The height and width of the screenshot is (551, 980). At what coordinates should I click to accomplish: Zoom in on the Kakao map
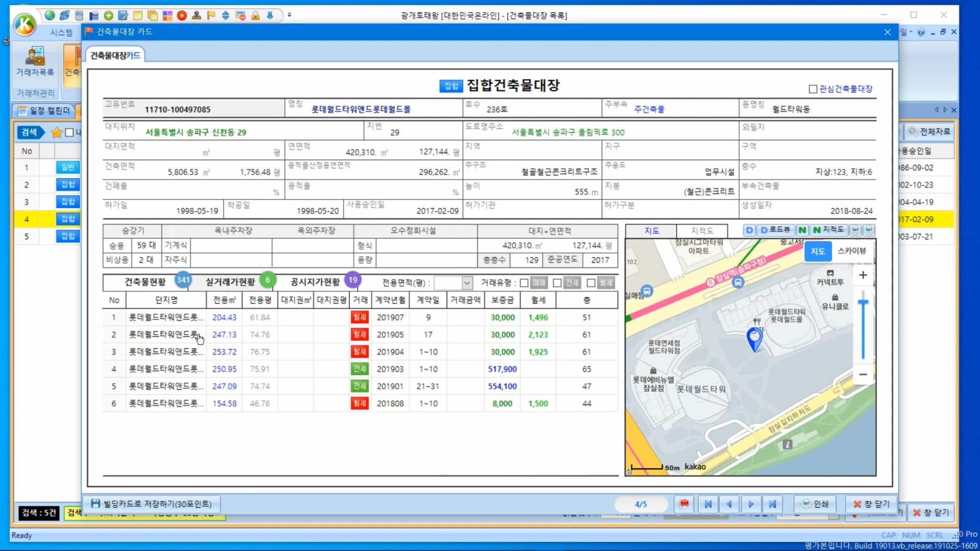click(x=862, y=275)
